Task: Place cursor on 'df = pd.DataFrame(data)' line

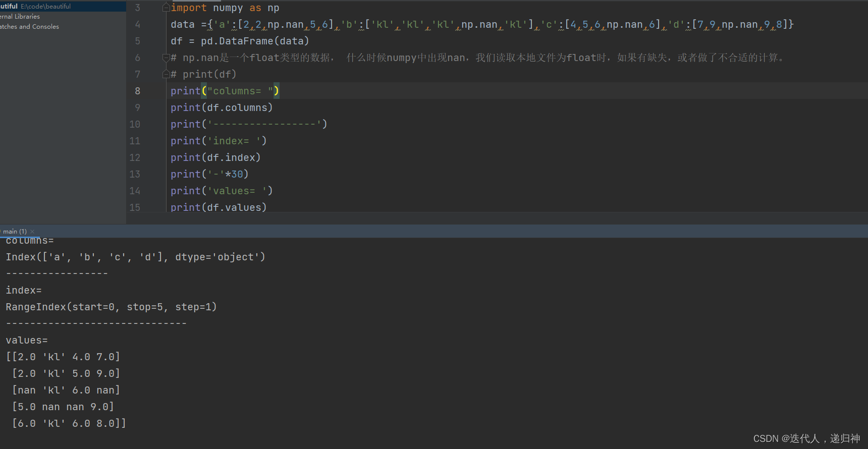Action: (x=240, y=41)
